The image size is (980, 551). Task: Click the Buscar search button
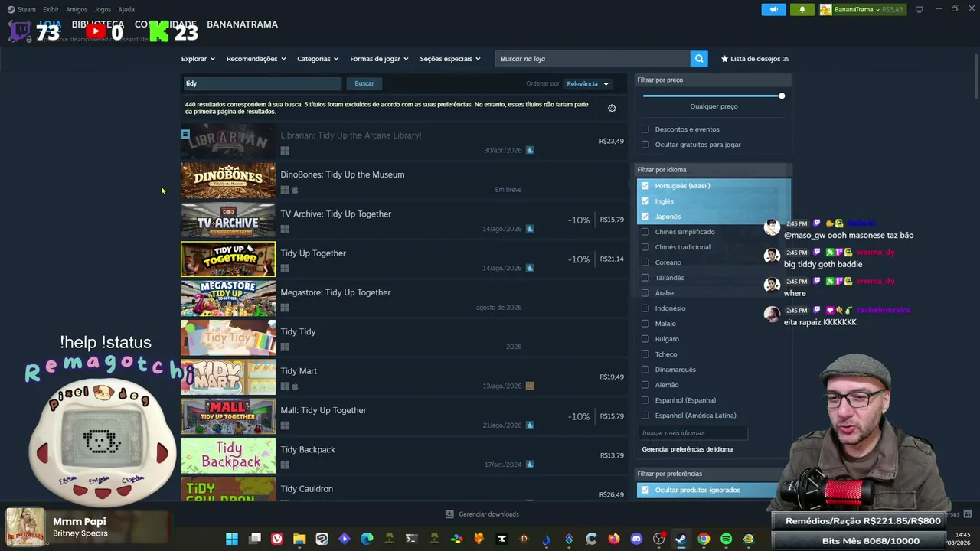(364, 83)
